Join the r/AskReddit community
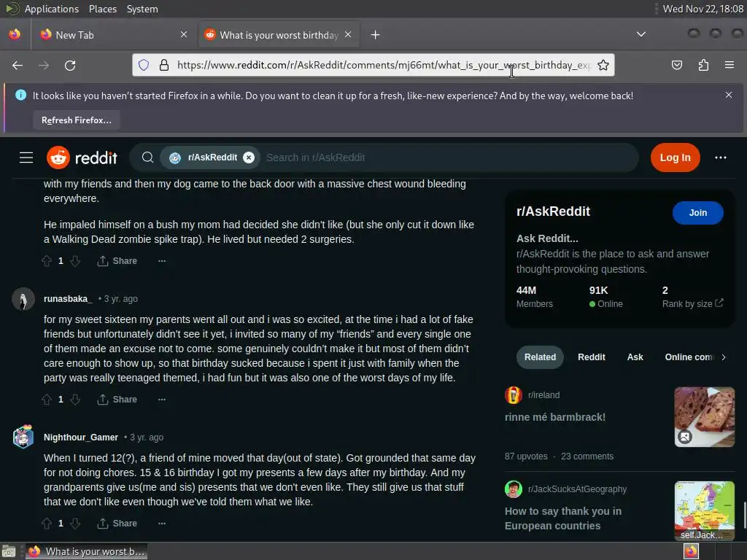Screen dimensions: 747x560 pyautogui.click(x=697, y=213)
